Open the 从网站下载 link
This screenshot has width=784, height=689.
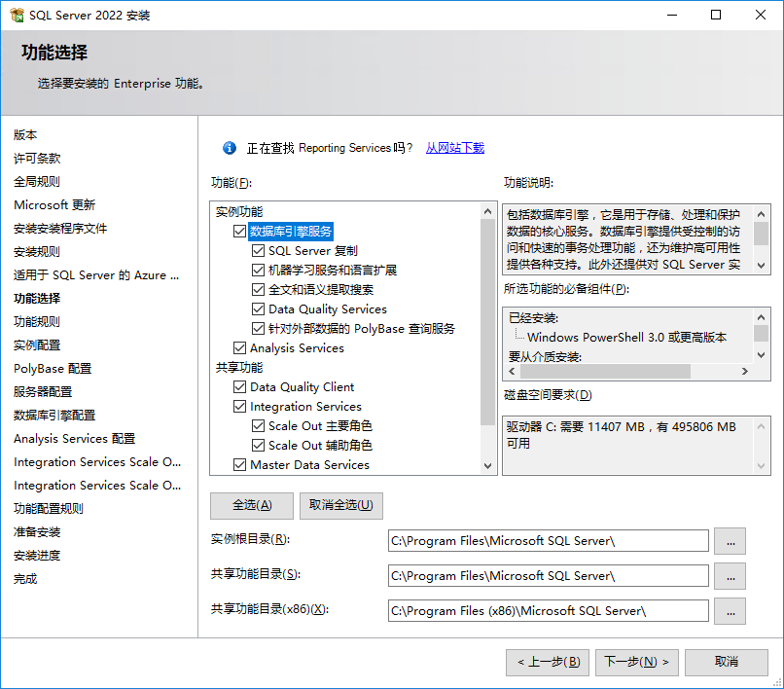[454, 148]
